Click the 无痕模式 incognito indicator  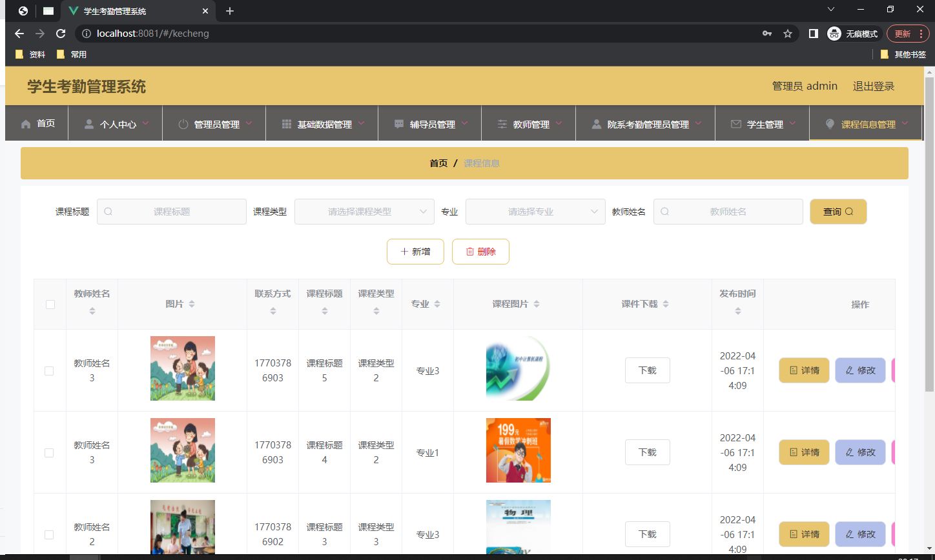coord(854,34)
